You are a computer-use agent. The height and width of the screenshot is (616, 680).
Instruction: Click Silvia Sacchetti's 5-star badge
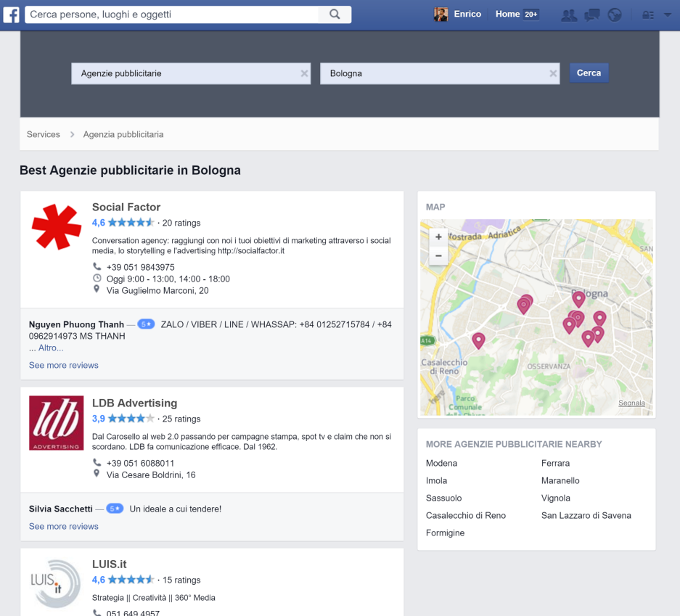115,508
